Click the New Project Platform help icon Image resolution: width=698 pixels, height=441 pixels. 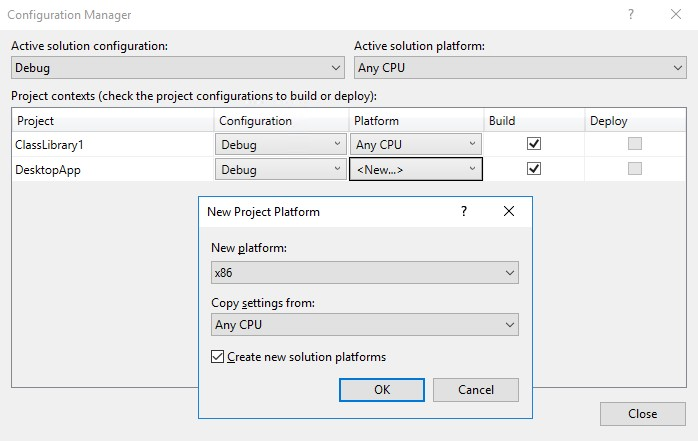[x=464, y=212]
